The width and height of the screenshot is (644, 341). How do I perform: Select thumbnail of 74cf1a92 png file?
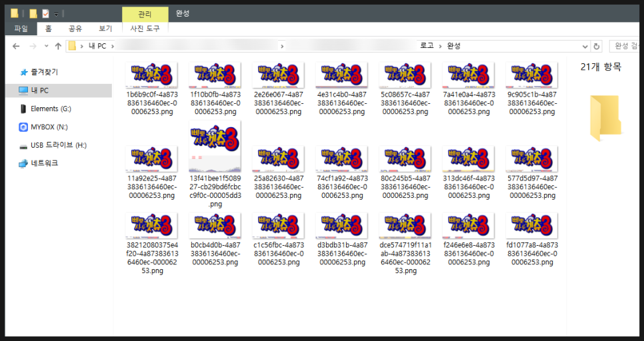pos(342,159)
